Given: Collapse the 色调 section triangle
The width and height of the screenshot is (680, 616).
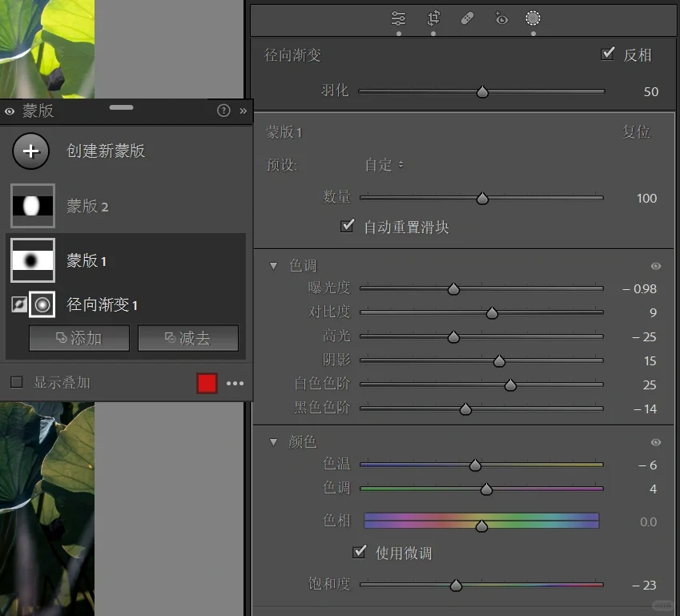Looking at the screenshot, I should coord(273,266).
